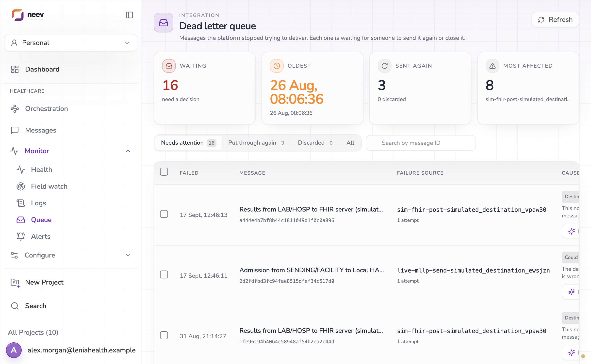Click live-mllp-send-simulated_destination_ewsjzn source
Screen dimensions: 591x364
click(x=473, y=271)
